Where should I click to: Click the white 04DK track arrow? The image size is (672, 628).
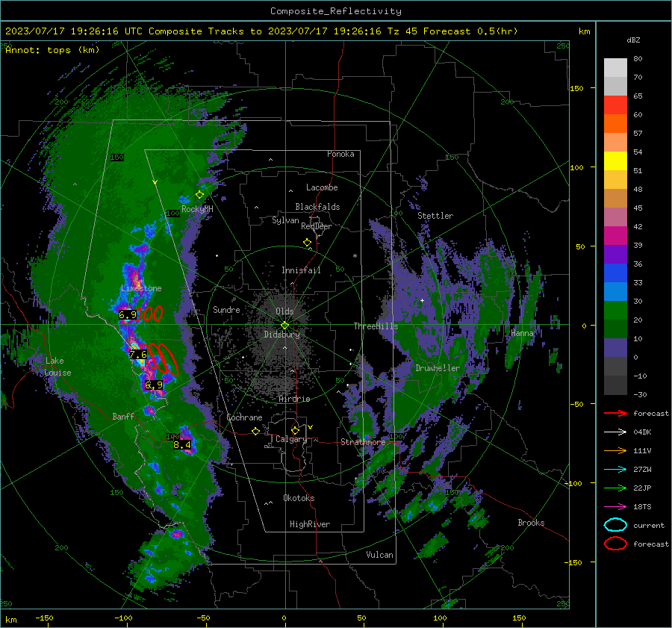(615, 432)
